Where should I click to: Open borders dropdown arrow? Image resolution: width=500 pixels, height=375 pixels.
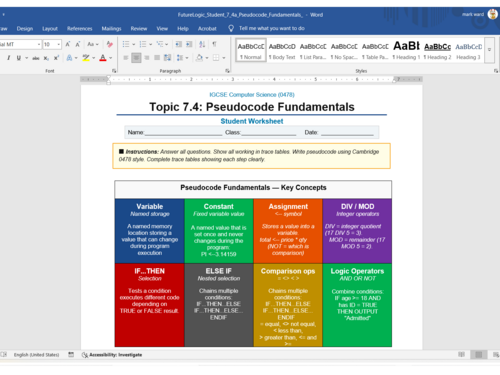224,58
